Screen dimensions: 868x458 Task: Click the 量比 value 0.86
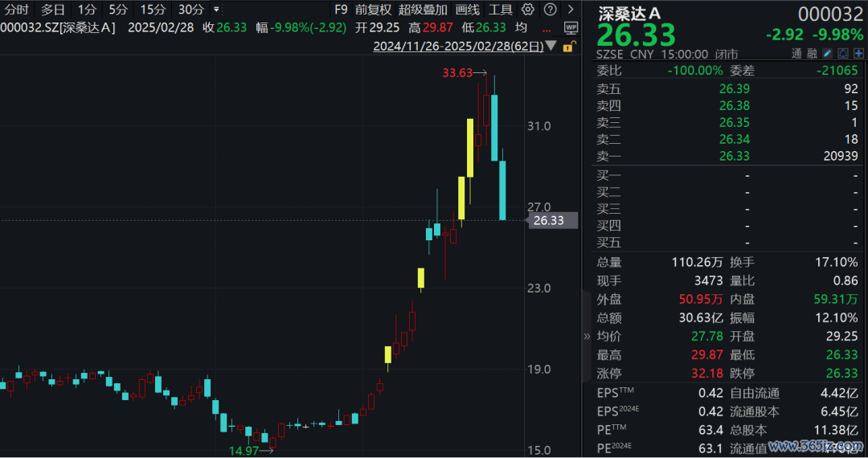point(845,281)
